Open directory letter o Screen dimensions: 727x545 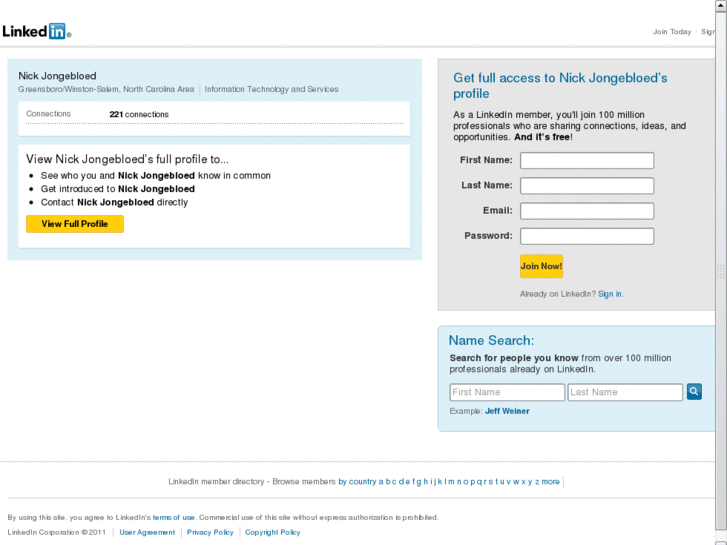(466, 482)
